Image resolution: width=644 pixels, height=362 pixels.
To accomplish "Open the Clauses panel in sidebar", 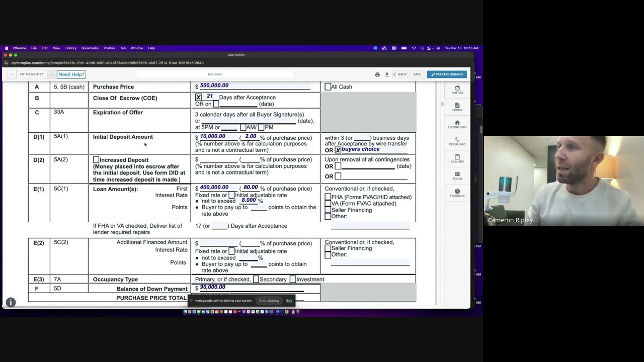I will (457, 158).
